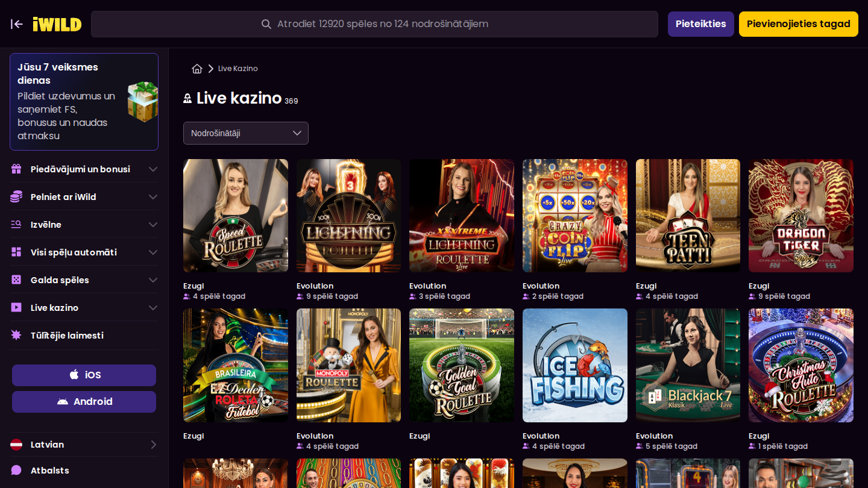Click Pievienojieties tagad signup button

click(799, 24)
